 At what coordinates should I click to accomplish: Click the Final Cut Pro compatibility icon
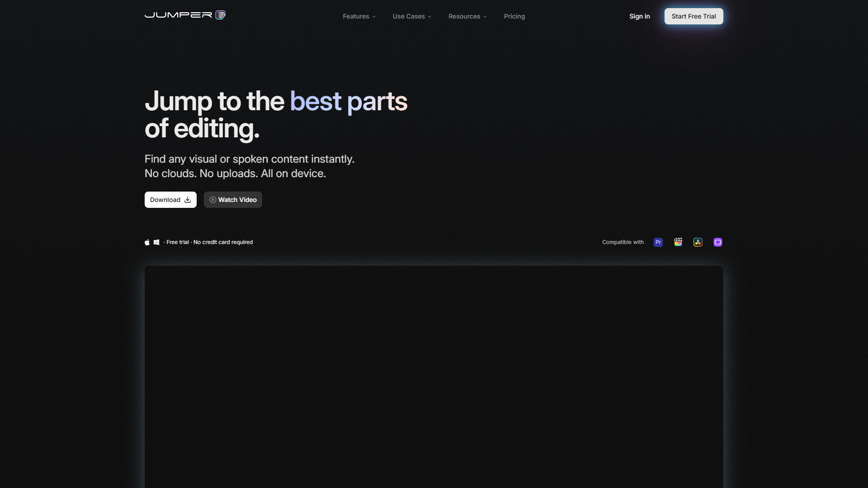tap(678, 242)
